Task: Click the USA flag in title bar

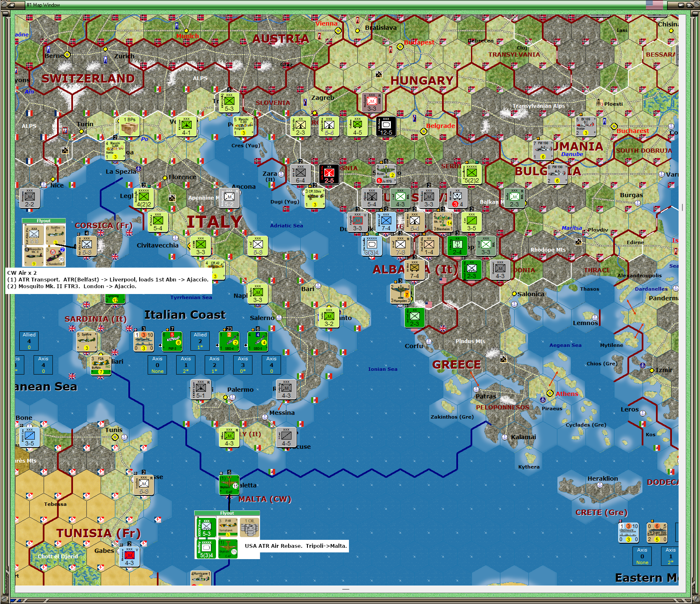Action: coord(654,5)
